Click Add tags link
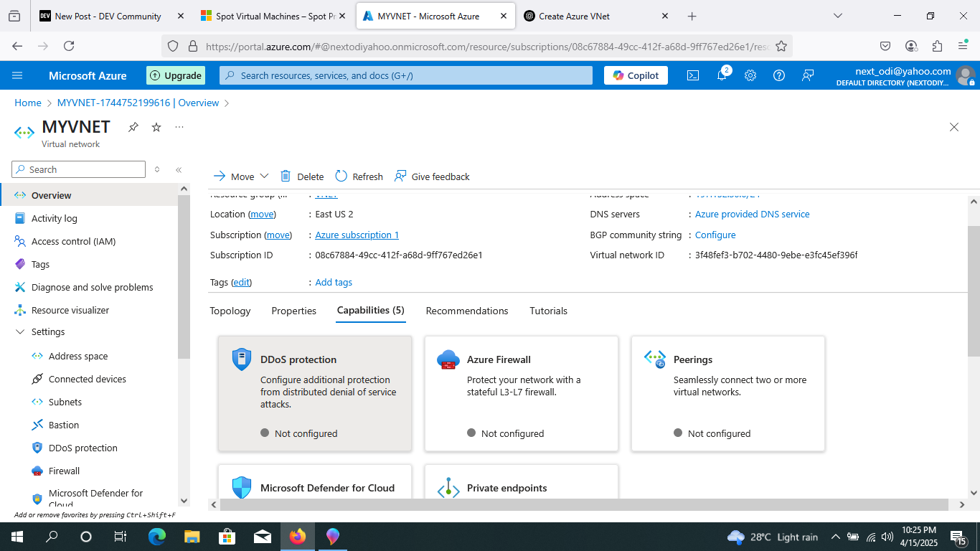 coord(334,283)
